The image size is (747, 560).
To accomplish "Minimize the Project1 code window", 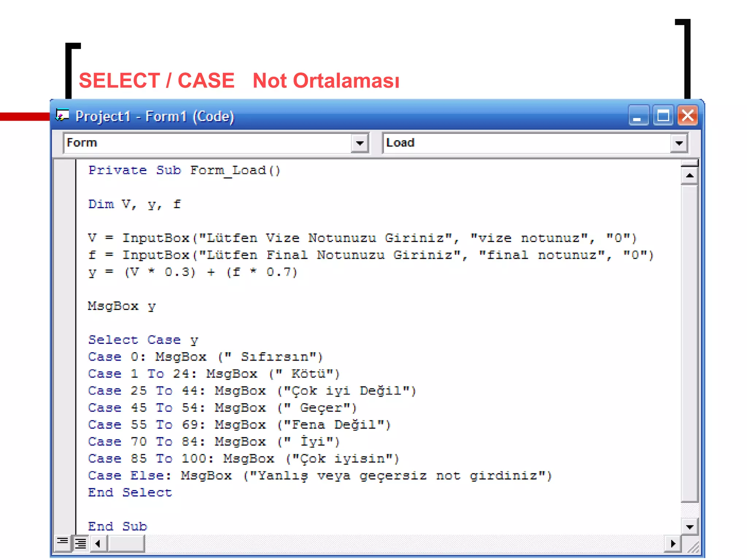I will pyautogui.click(x=638, y=116).
